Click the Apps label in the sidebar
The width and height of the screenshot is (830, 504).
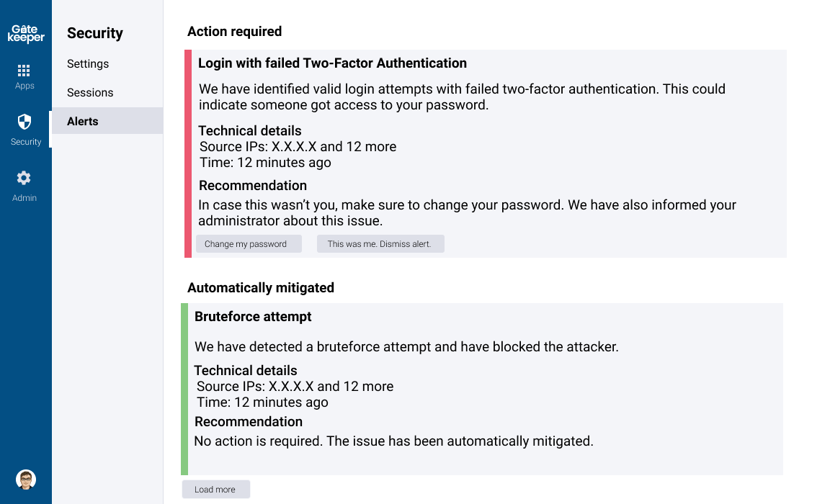point(24,86)
